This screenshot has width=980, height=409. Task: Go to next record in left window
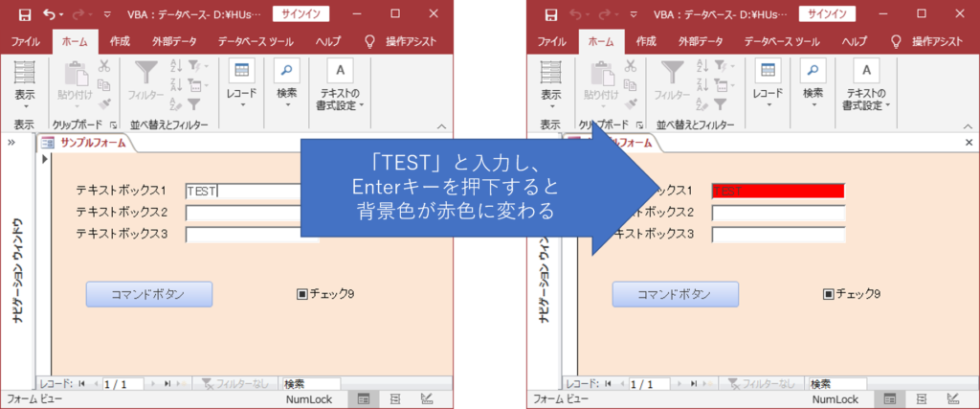point(154,384)
